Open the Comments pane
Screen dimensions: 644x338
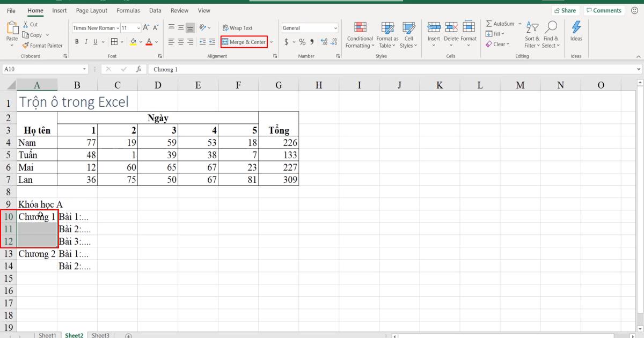[603, 10]
